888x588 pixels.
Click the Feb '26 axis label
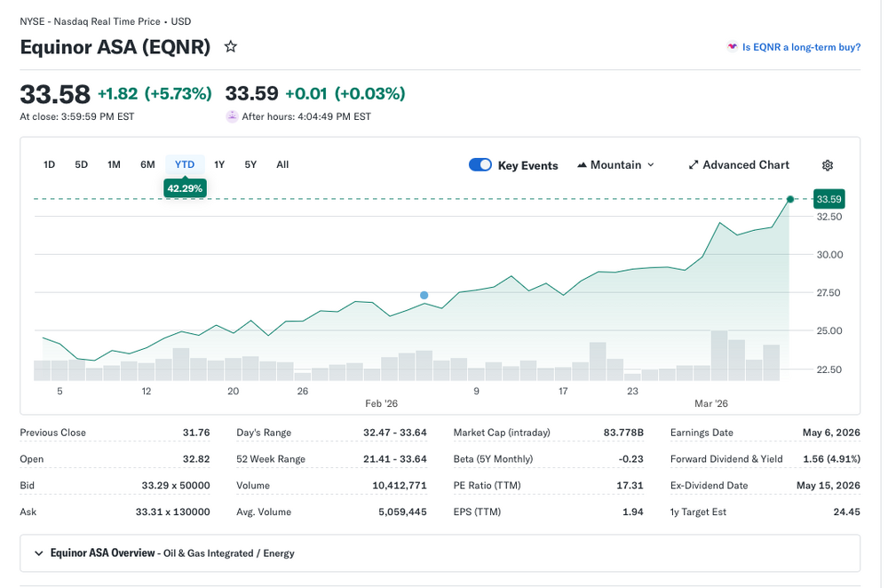point(381,404)
